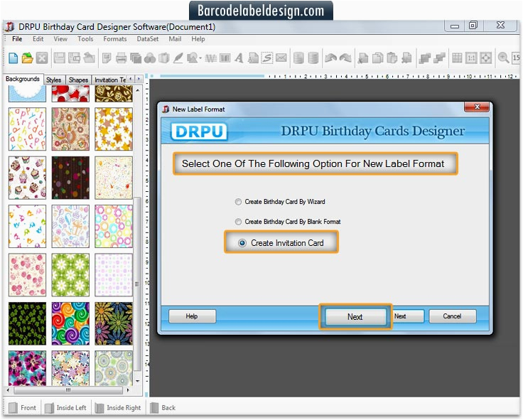Click the zoom percentage input field

pos(516,58)
